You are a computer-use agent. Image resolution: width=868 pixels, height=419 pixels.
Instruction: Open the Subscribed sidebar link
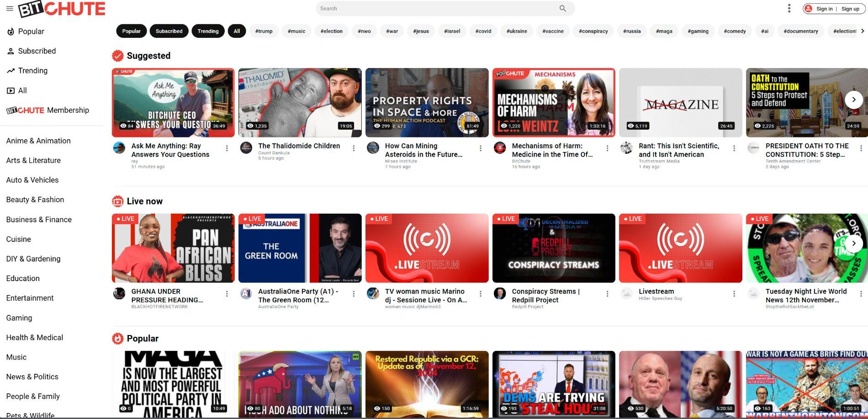click(31, 51)
